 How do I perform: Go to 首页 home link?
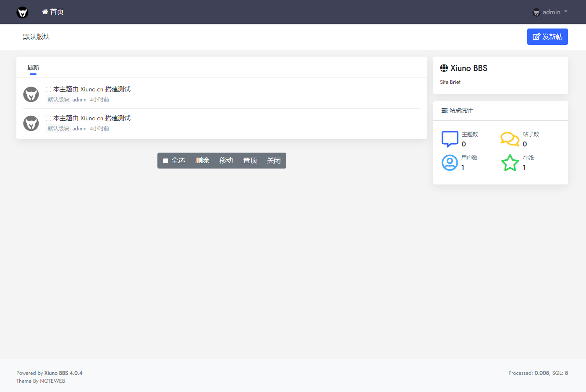click(x=53, y=12)
